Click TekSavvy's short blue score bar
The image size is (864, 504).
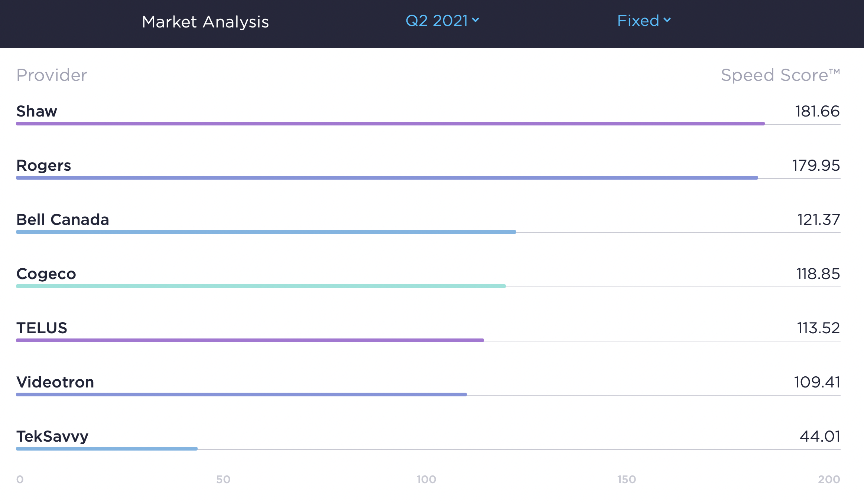pos(107,449)
